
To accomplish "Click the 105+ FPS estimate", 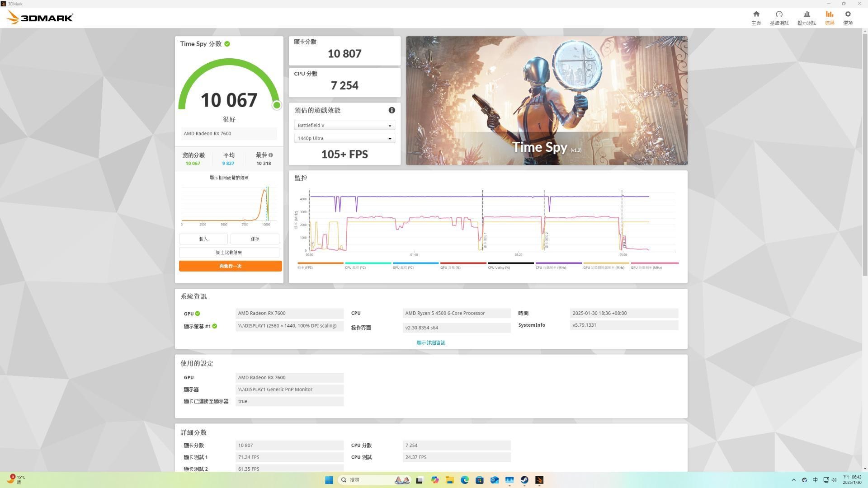I will 344,155.
